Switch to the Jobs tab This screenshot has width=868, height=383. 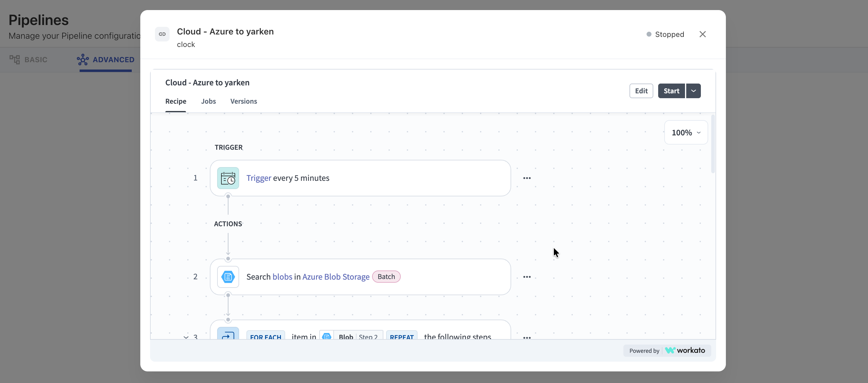click(208, 101)
